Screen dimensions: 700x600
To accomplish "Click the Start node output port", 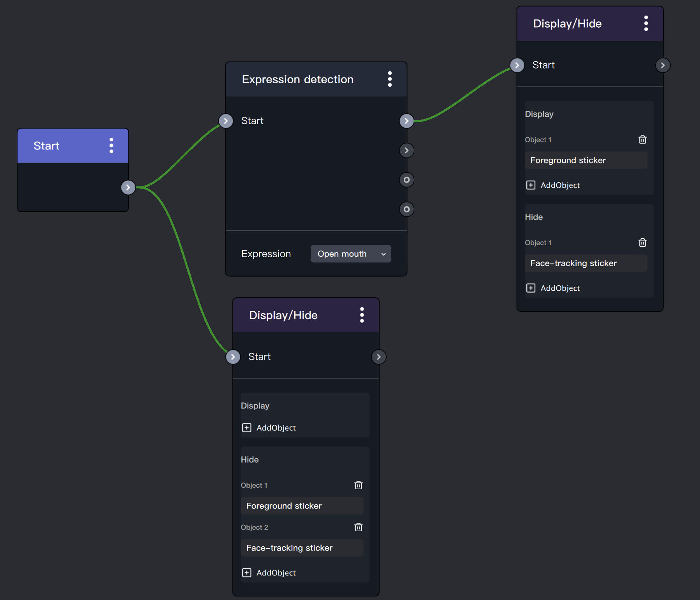I will (x=128, y=187).
